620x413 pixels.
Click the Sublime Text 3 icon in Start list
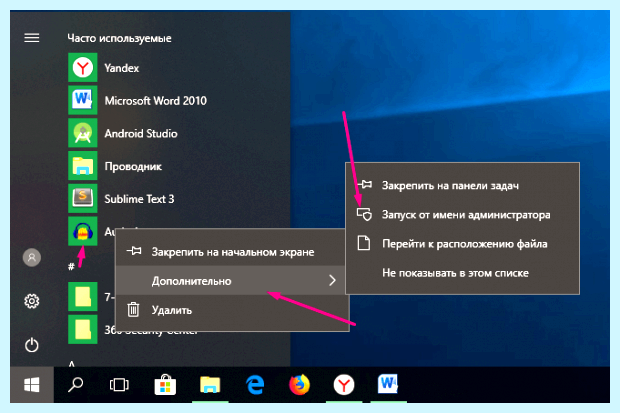83,199
